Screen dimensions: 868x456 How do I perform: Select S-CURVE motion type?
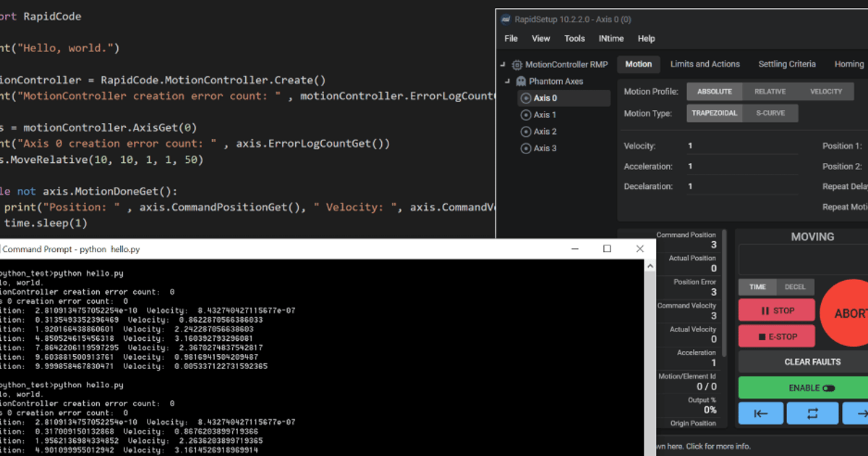(770, 113)
